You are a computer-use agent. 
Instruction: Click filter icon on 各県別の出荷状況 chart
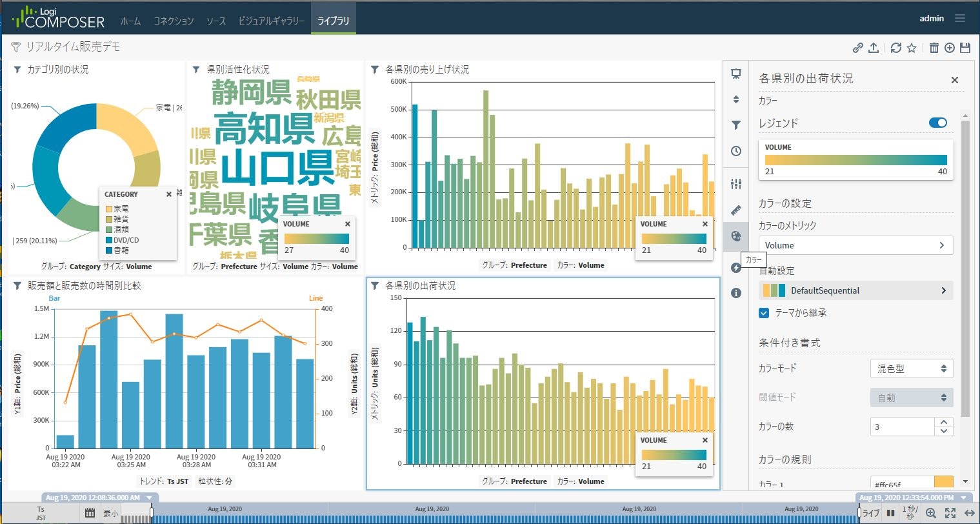tap(374, 285)
